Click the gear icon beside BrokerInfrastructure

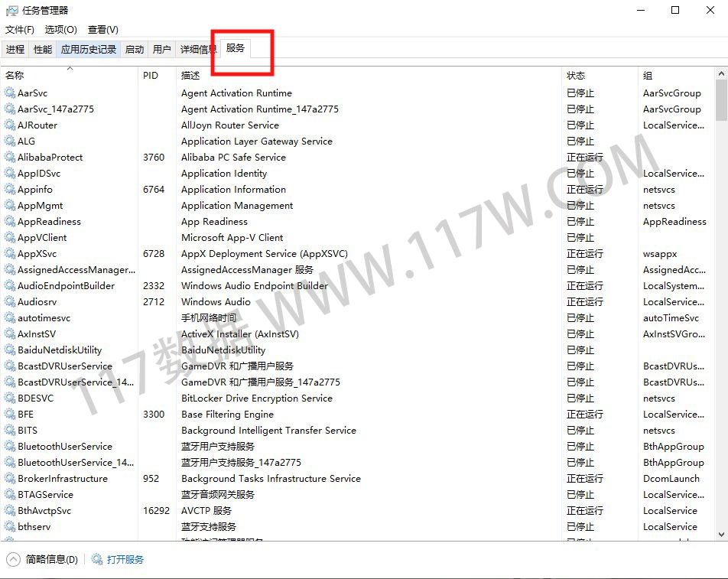click(x=10, y=479)
